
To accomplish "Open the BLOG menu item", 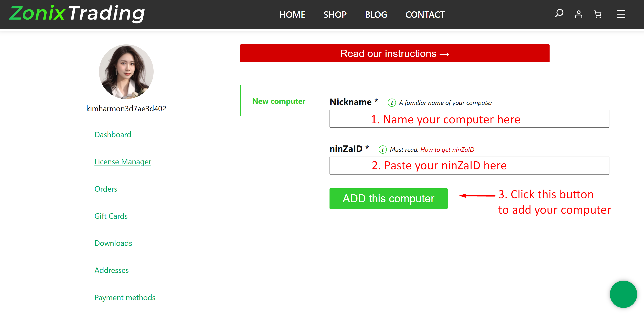I will point(376,15).
